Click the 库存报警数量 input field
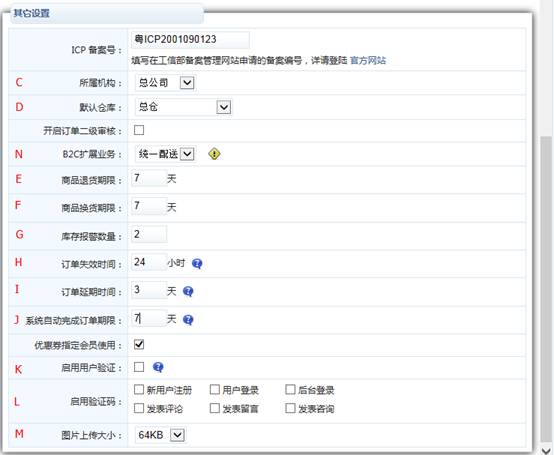The height and width of the screenshot is (455, 554). [x=149, y=234]
